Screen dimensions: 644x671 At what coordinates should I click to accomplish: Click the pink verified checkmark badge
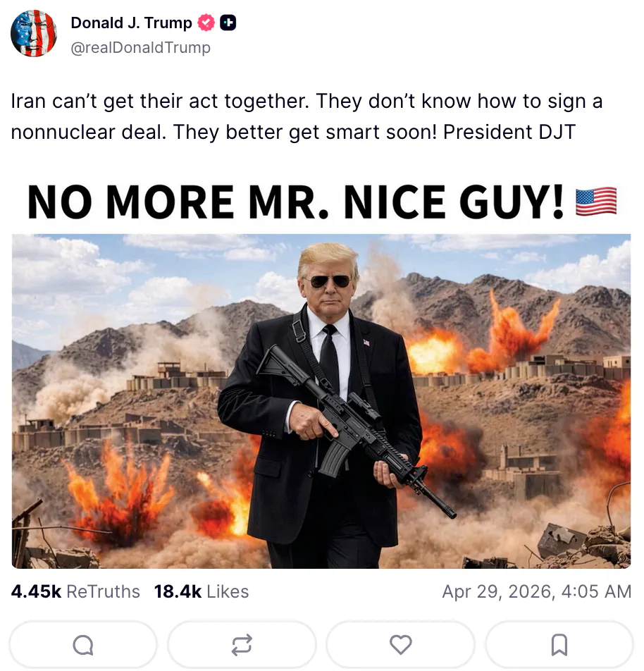point(205,22)
